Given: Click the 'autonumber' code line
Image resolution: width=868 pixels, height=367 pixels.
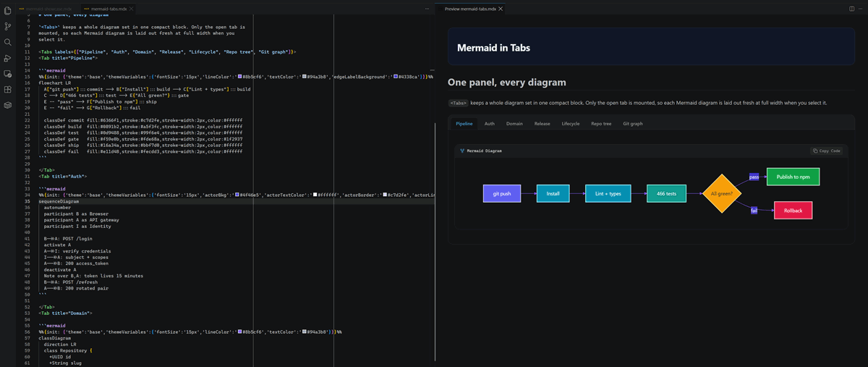Looking at the screenshot, I should tap(57, 208).
